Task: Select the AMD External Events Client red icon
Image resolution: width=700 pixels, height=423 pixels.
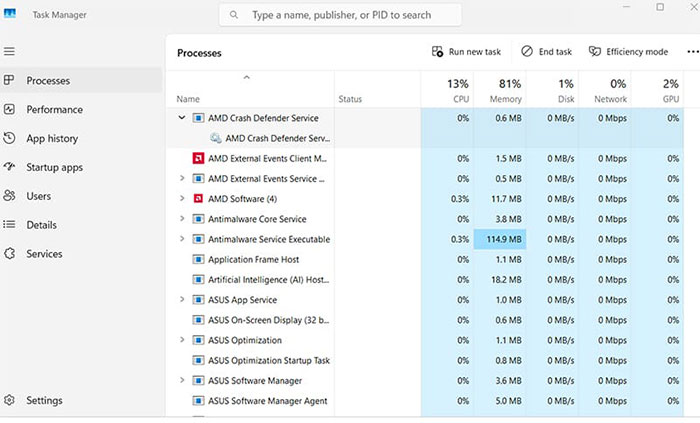Action: click(198, 158)
